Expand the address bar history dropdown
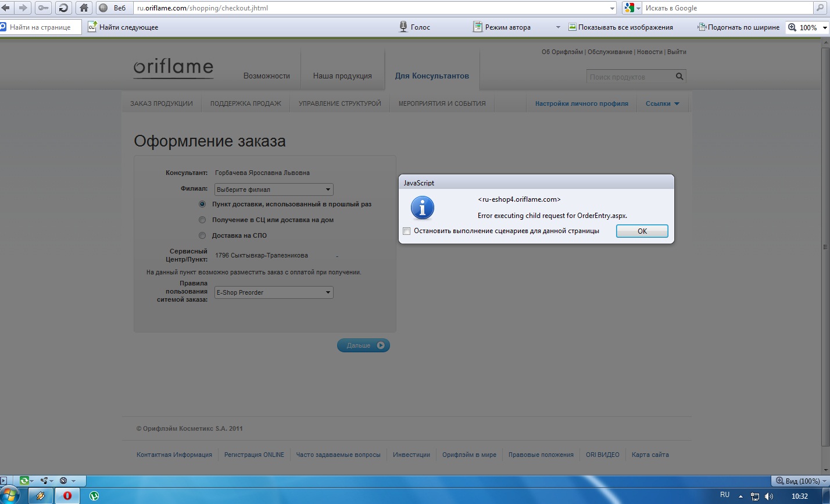 612,8
